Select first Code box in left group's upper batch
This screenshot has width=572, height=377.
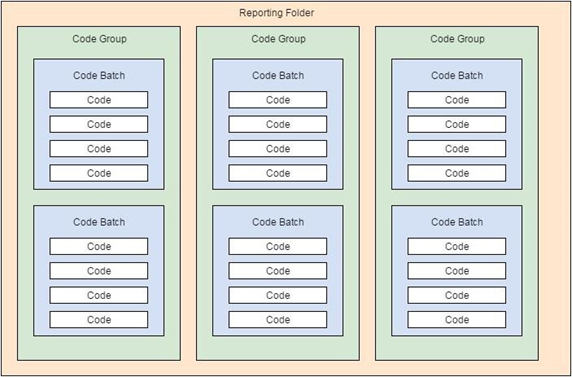[x=99, y=100]
